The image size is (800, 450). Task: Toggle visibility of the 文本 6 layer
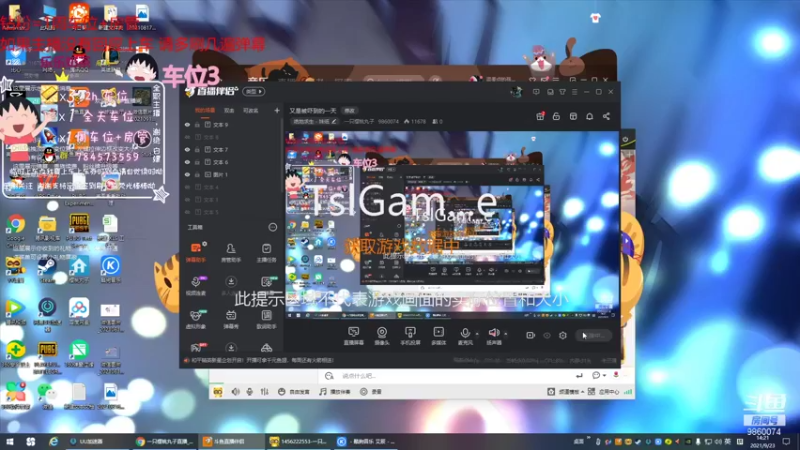pos(187,162)
